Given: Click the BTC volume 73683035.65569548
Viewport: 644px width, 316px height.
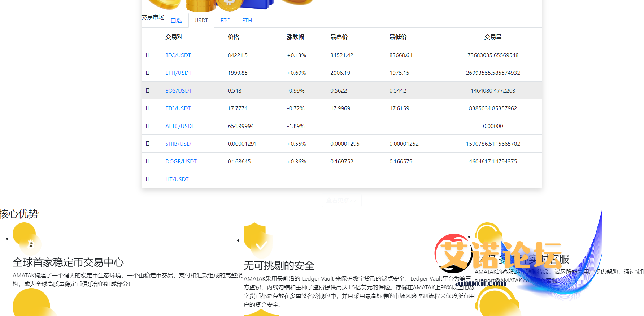Looking at the screenshot, I should (x=493, y=55).
